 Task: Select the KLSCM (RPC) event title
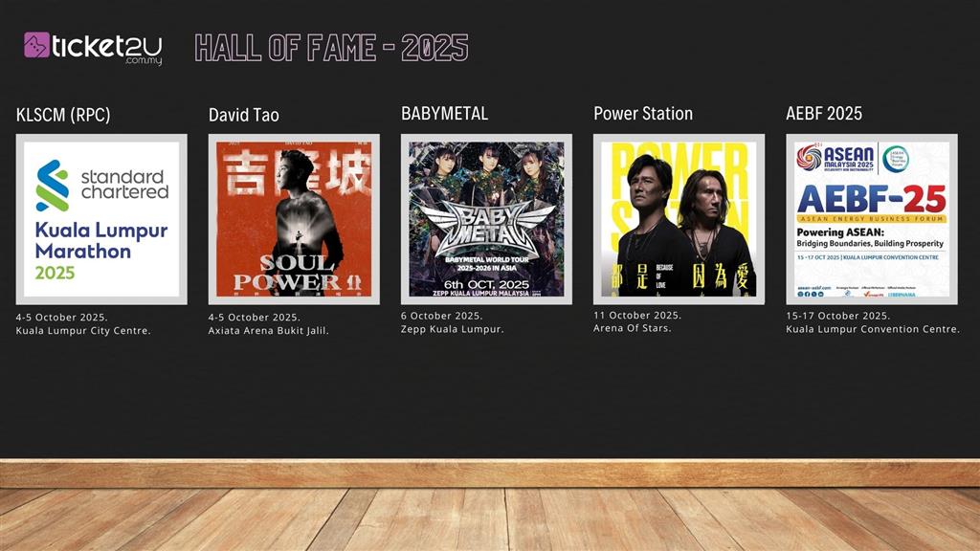click(x=63, y=115)
